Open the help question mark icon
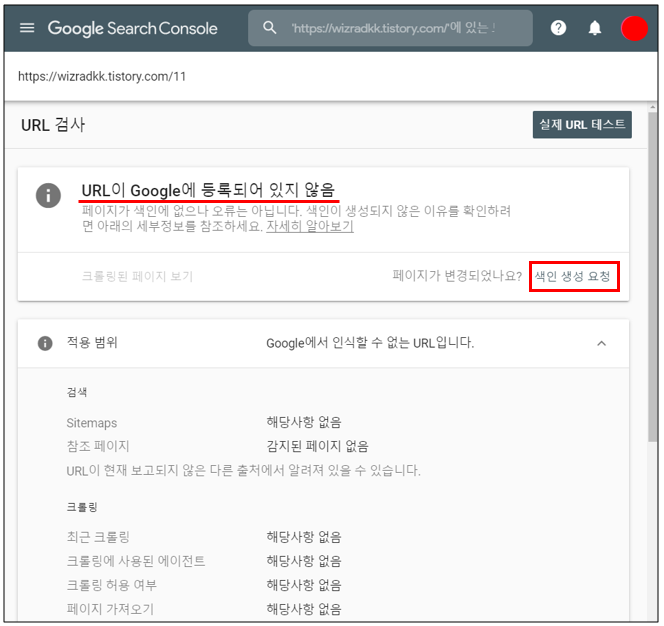Screen dimensions: 664x626 (558, 28)
